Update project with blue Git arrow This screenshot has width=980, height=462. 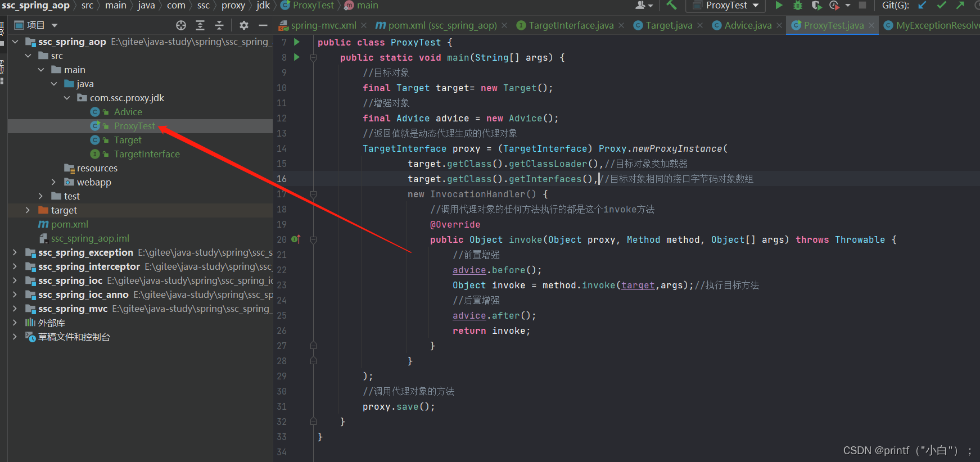pyautogui.click(x=922, y=5)
